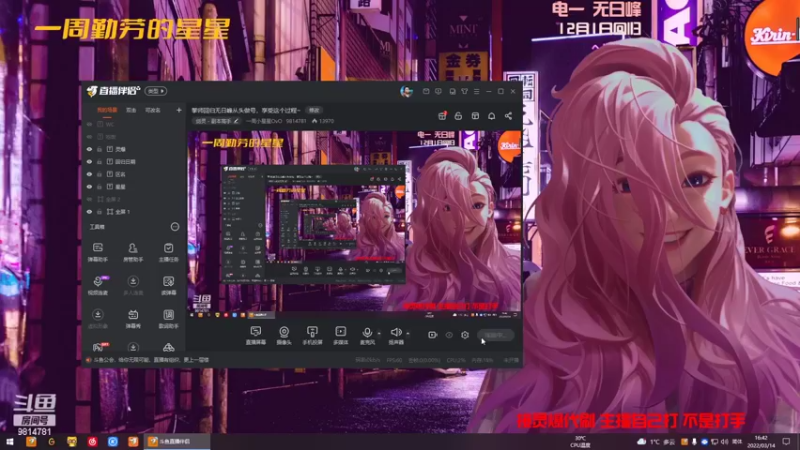Click the share icon above the preview
Viewport: 800px width, 450px height.
(508, 116)
